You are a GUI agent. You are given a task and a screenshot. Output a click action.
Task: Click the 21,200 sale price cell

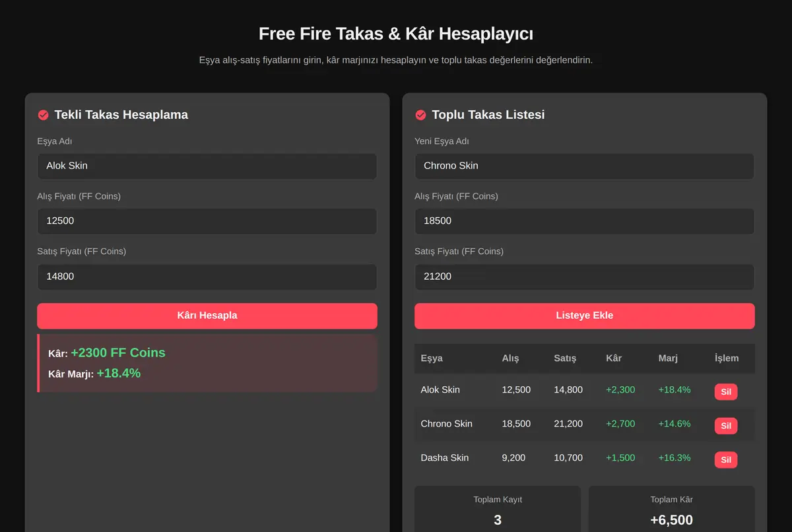tap(568, 424)
